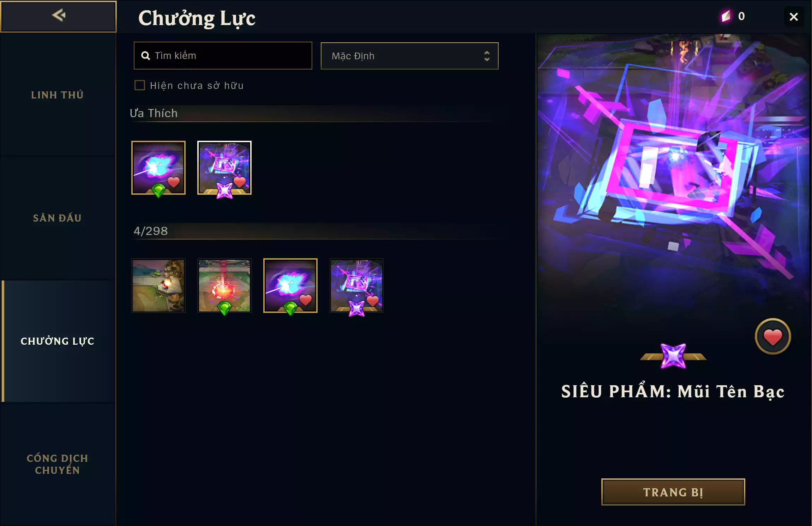Select the fourth collection boom with star
This screenshot has width=812, height=526.
pos(356,285)
